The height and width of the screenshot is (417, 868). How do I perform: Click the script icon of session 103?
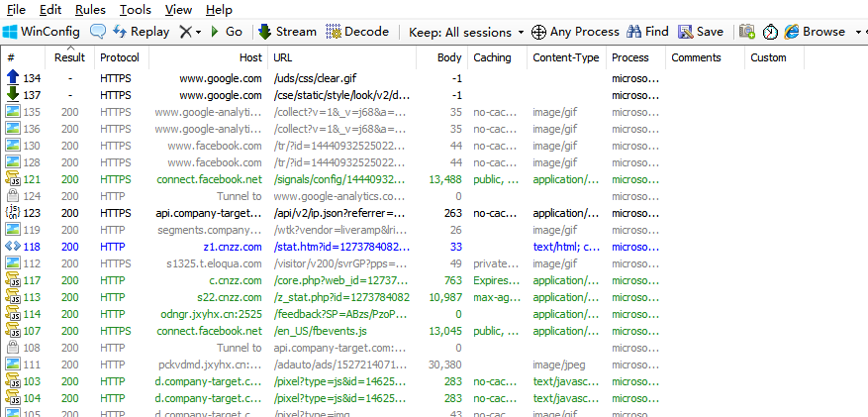click(x=13, y=381)
